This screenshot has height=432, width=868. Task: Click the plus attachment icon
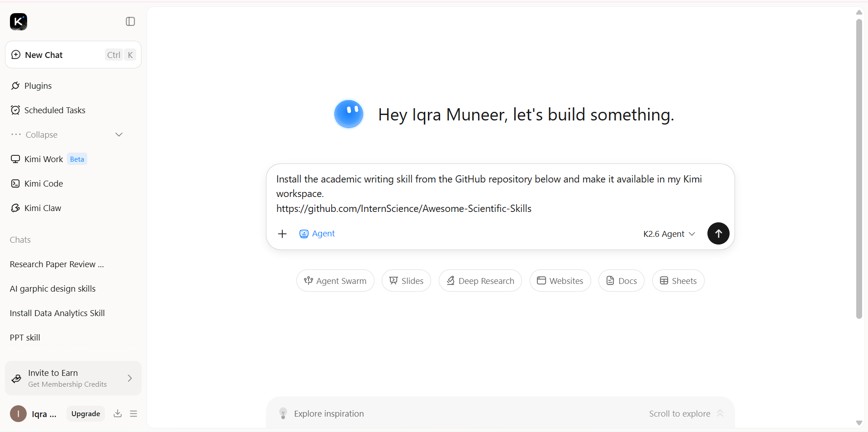point(282,234)
